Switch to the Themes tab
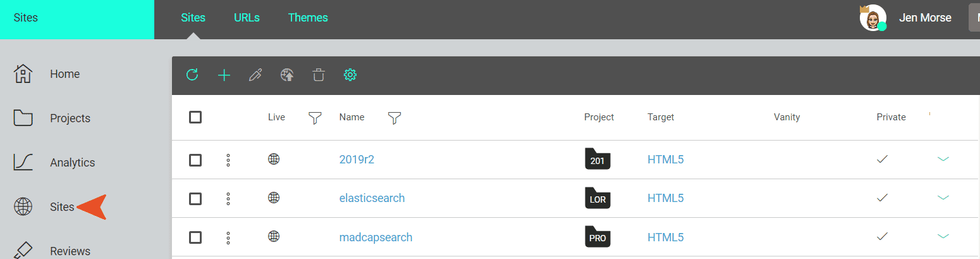This screenshot has height=259, width=980. coord(308,18)
